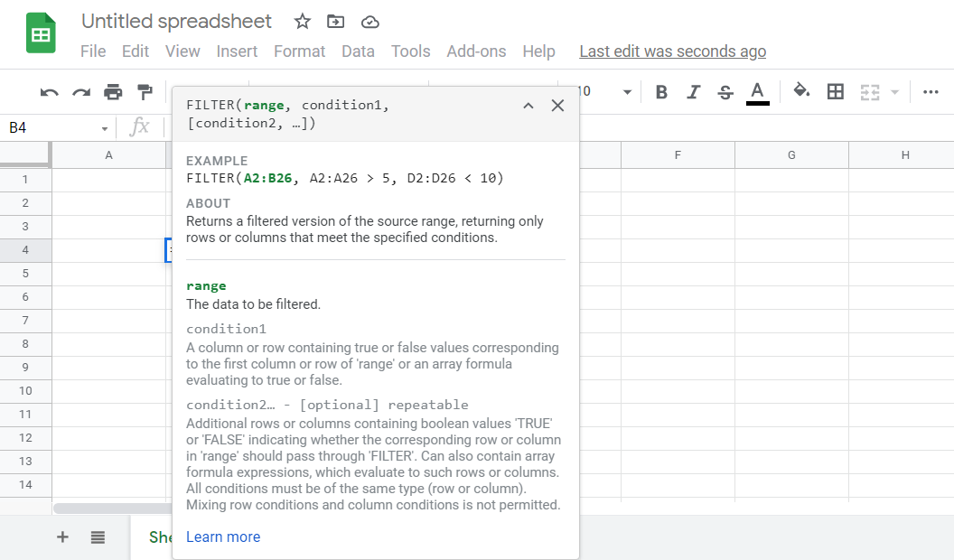This screenshot has width=954, height=560.
Task: Toggle strikethrough formatting
Action: pos(725,91)
